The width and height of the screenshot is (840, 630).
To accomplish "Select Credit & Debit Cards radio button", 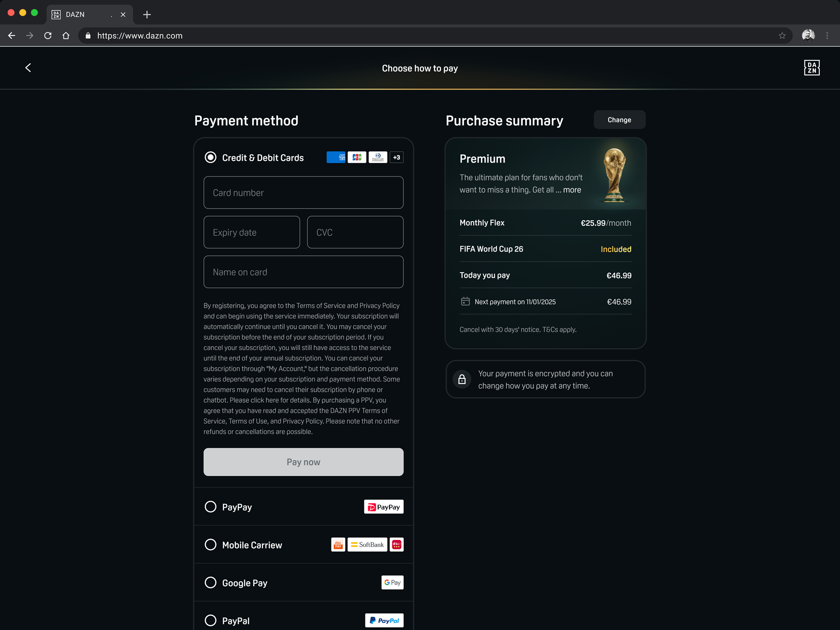I will pos(210,157).
